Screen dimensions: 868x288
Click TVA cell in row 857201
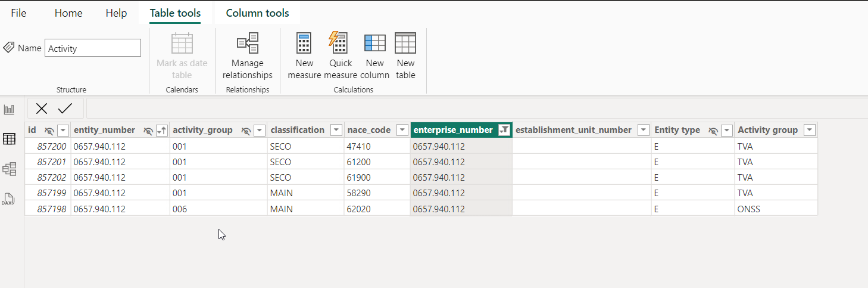click(776, 162)
